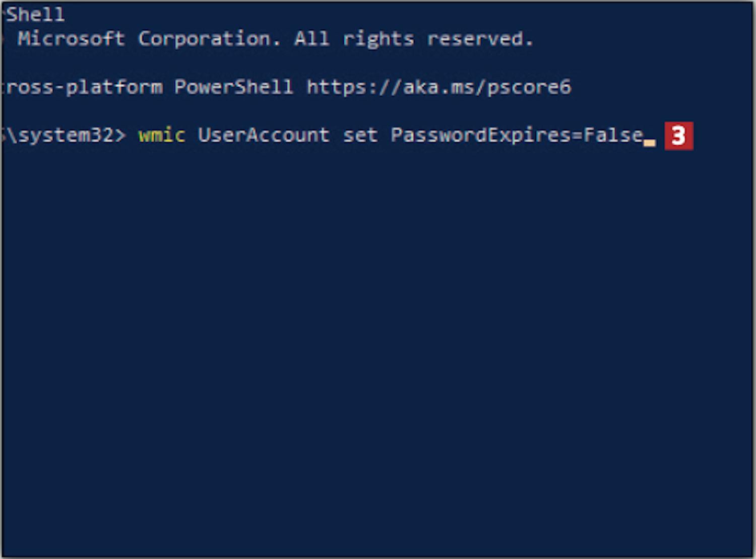Click PowerShell in the cross-platform line
Screen dimensions: 756x559
pyautogui.click(x=233, y=87)
